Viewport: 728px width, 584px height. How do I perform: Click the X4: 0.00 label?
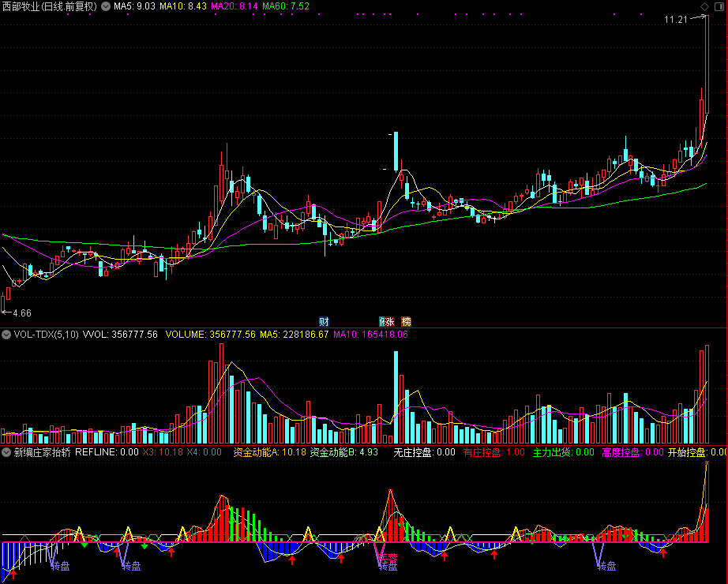[204, 452]
